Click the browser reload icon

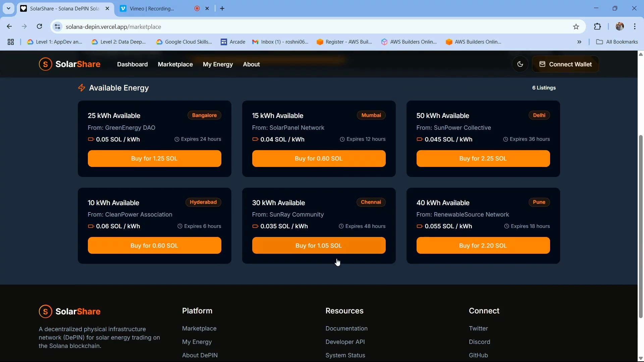(x=40, y=26)
